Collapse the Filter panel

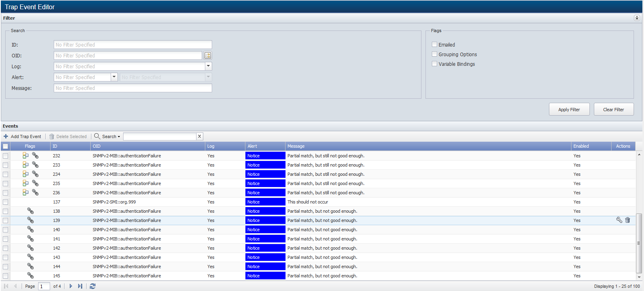(x=636, y=18)
